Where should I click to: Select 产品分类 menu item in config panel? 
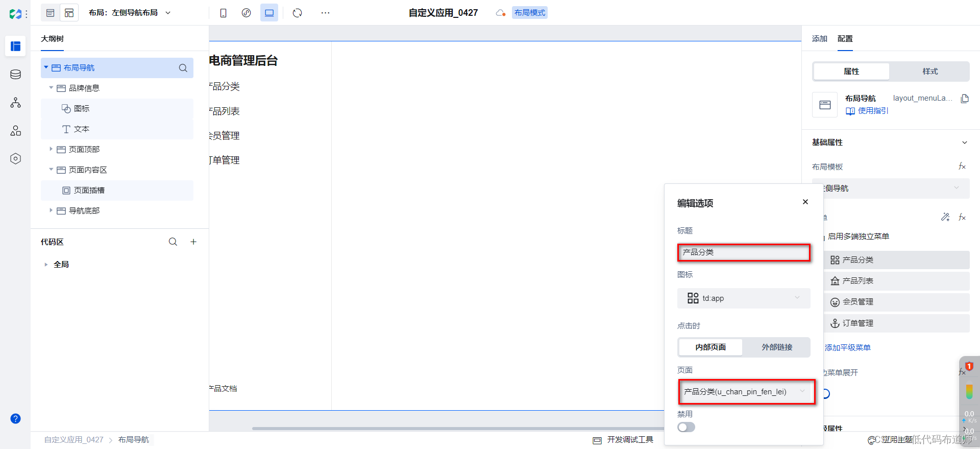(x=896, y=260)
